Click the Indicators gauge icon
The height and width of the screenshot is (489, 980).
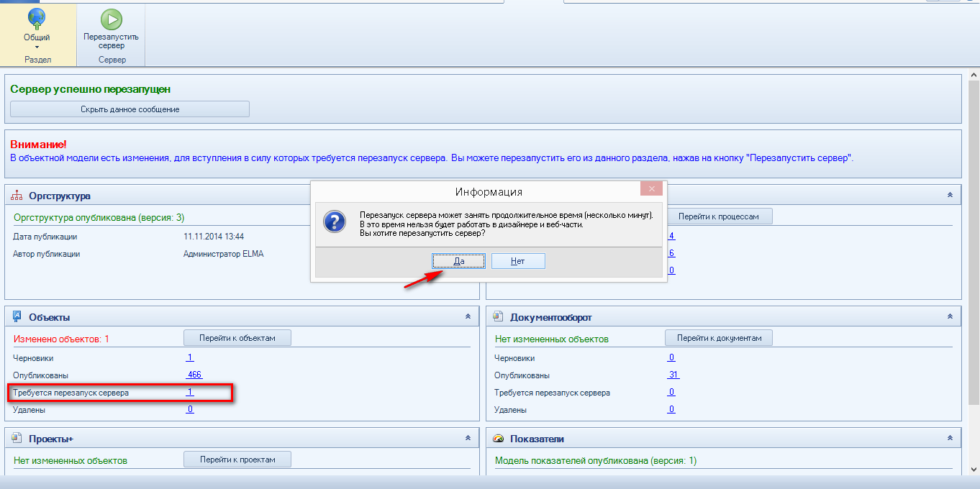(x=499, y=438)
